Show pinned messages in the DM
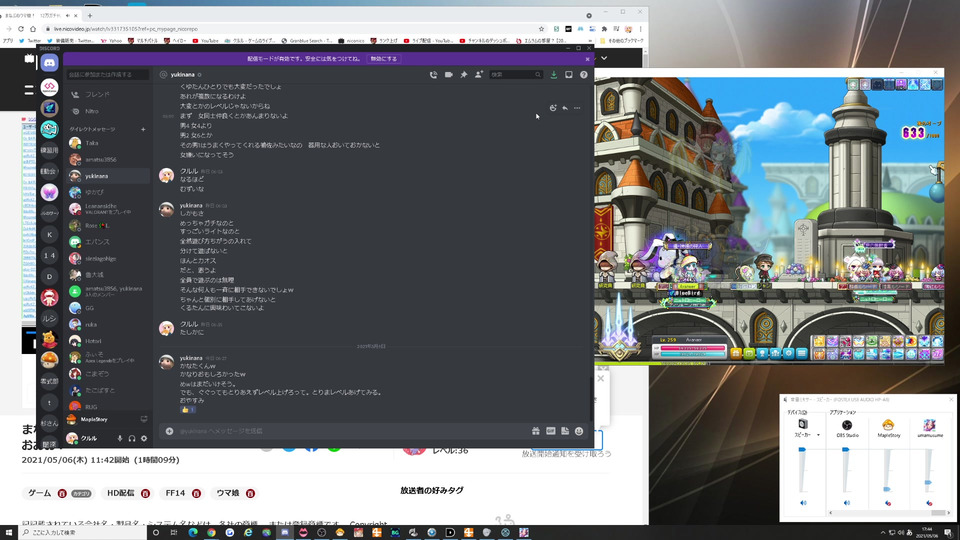The image size is (960, 540). click(x=463, y=75)
